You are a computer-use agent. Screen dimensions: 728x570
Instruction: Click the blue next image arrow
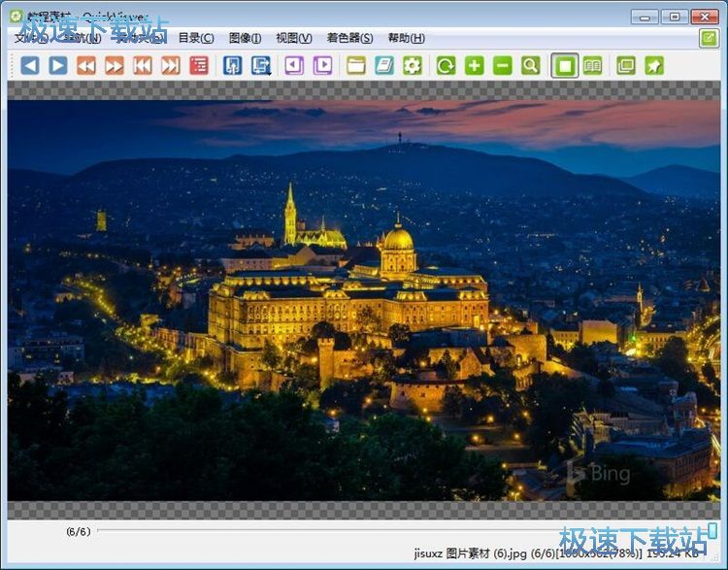[x=58, y=65]
